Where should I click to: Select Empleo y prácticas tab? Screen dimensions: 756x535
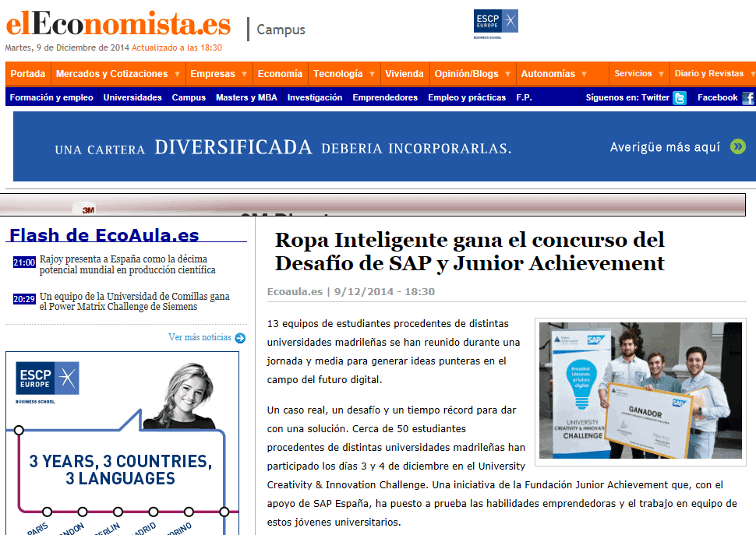467,97
